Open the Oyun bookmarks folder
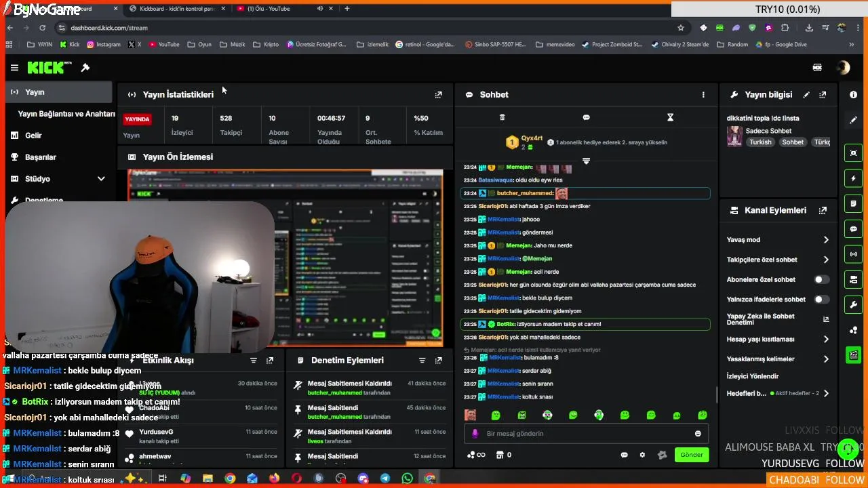 [199, 45]
